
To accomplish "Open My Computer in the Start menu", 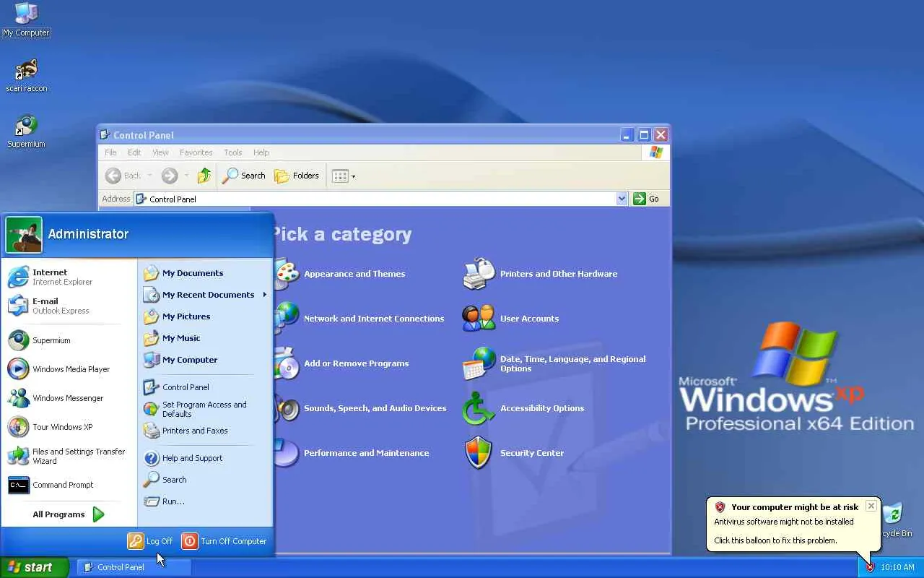I will pos(205,360).
